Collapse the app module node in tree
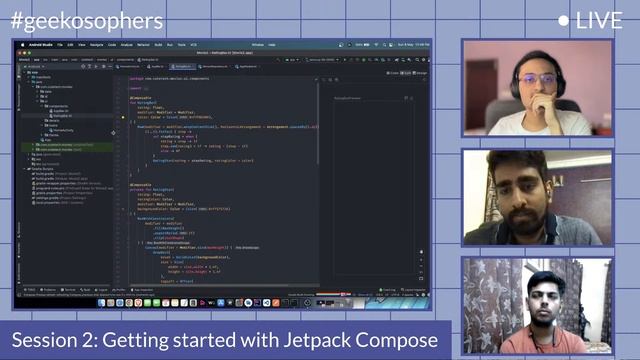This screenshot has height=360, width=640. pyautogui.click(x=24, y=72)
